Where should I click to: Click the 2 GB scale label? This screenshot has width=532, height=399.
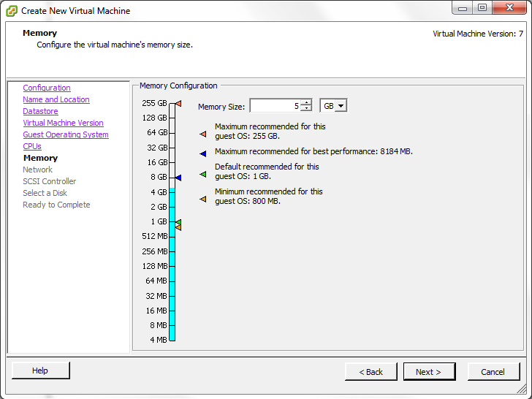tap(159, 207)
